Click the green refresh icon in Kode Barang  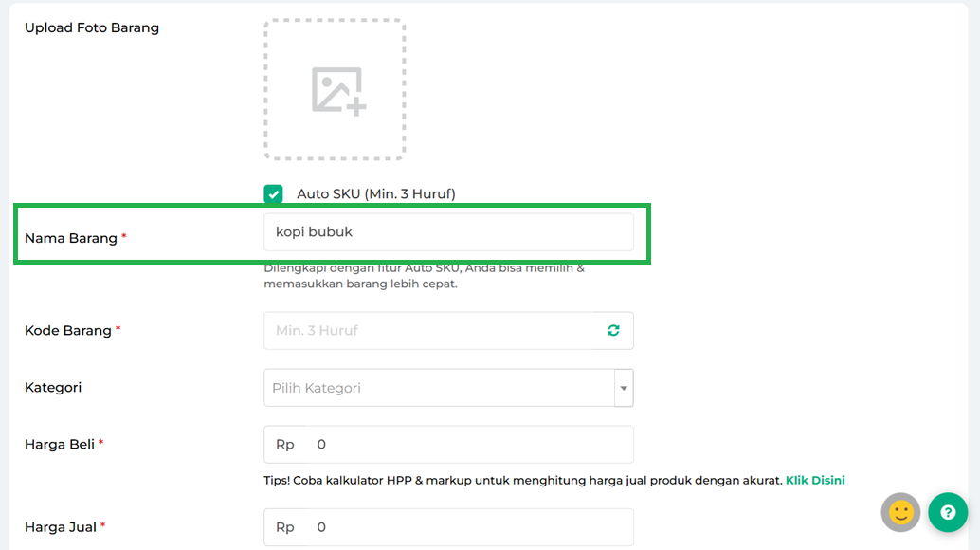click(613, 331)
